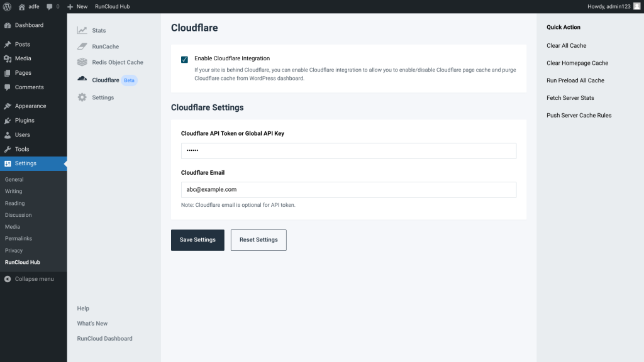This screenshot has height=362, width=644.
Task: Uncheck Enable Cloudflare Integration checkbox
Action: (x=184, y=60)
